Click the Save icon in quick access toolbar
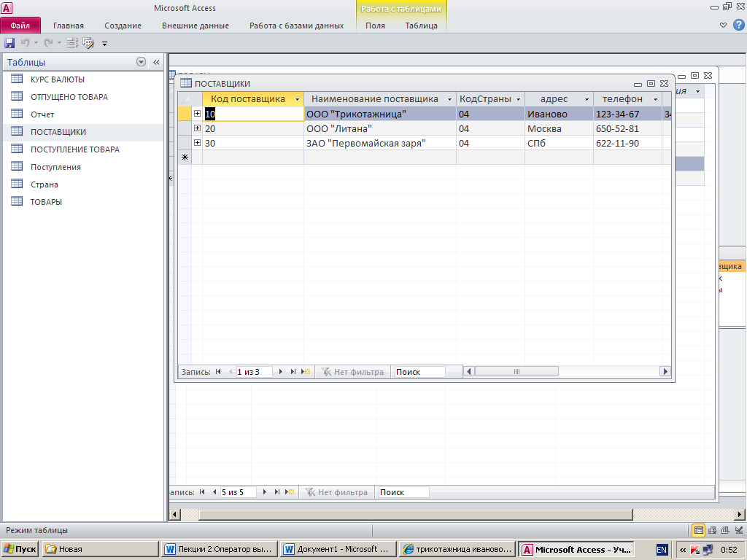 tap(9, 43)
